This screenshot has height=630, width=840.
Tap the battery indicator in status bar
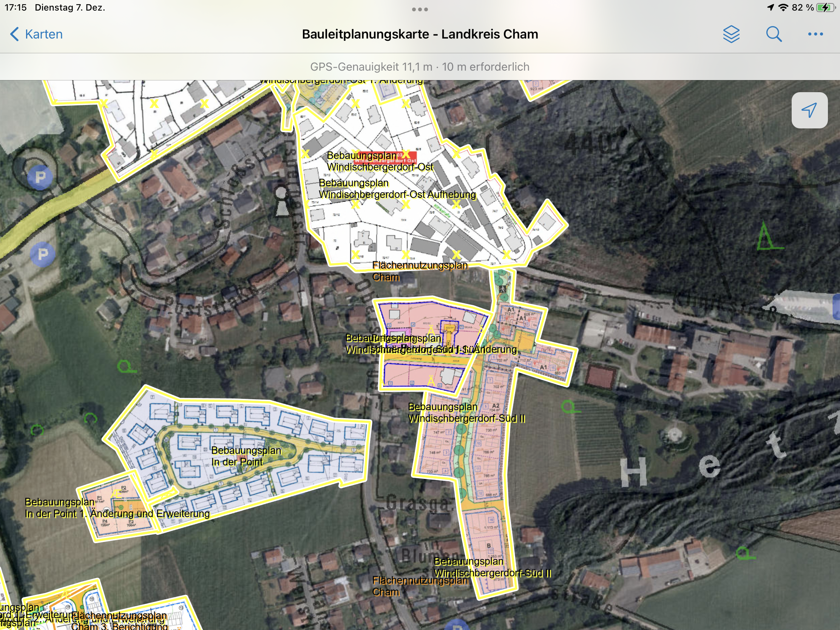826,8
